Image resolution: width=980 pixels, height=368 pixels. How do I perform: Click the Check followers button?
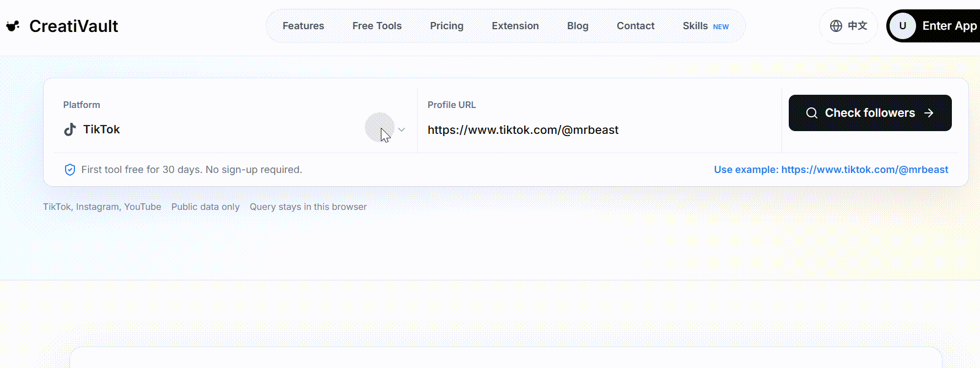click(x=870, y=113)
